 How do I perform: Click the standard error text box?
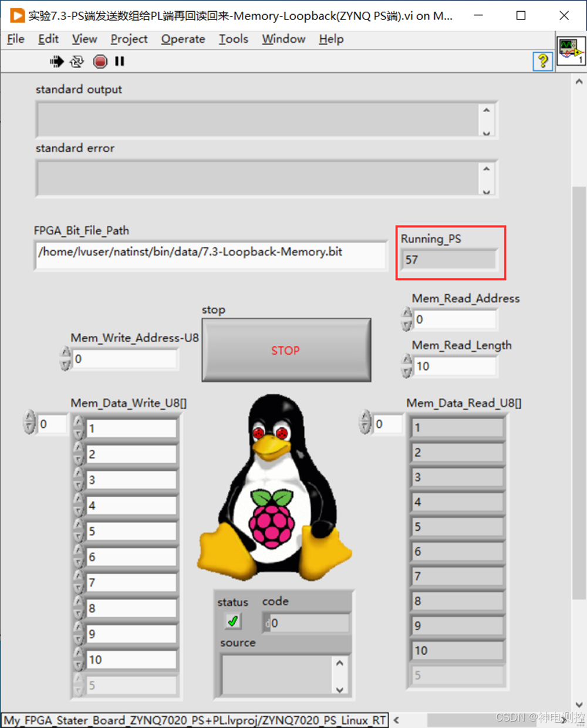[258, 178]
